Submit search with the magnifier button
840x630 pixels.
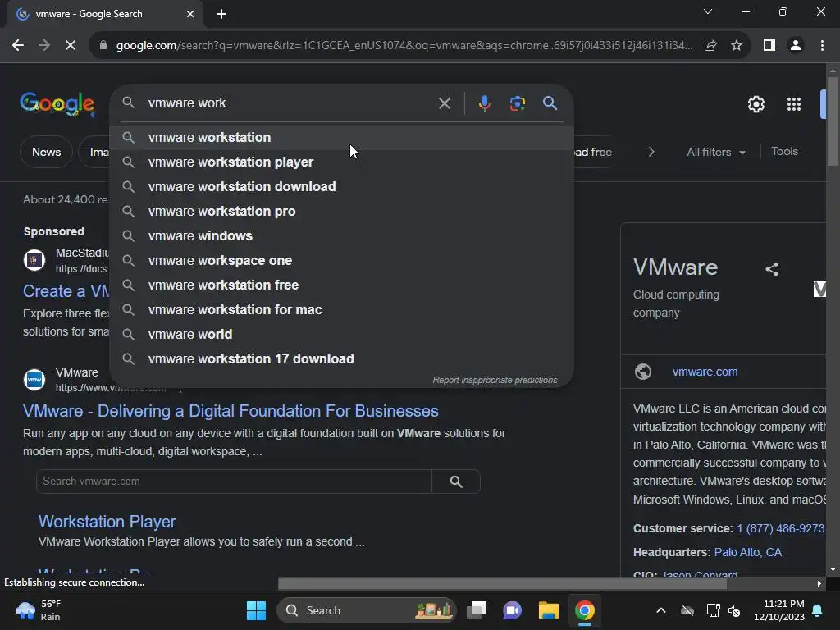click(550, 103)
